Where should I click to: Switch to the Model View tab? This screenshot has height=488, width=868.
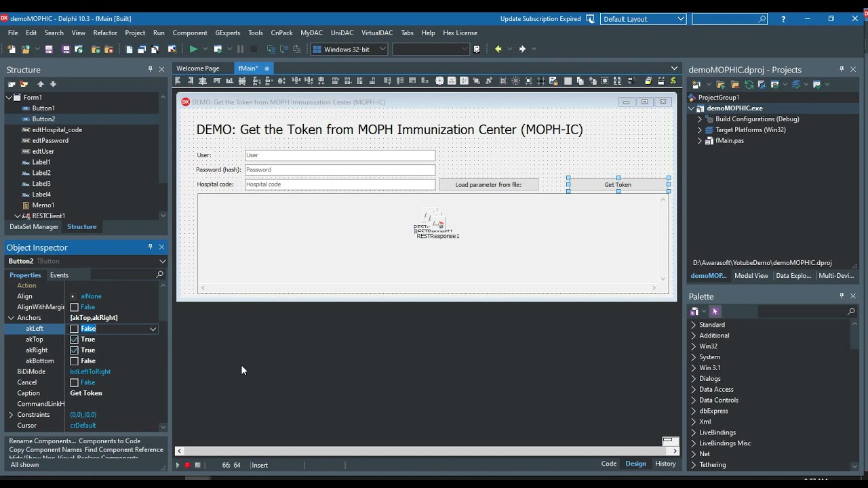point(751,276)
